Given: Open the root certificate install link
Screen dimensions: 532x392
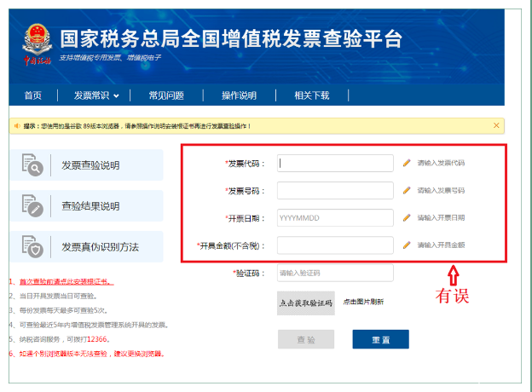Looking at the screenshot, I should (x=66, y=282).
